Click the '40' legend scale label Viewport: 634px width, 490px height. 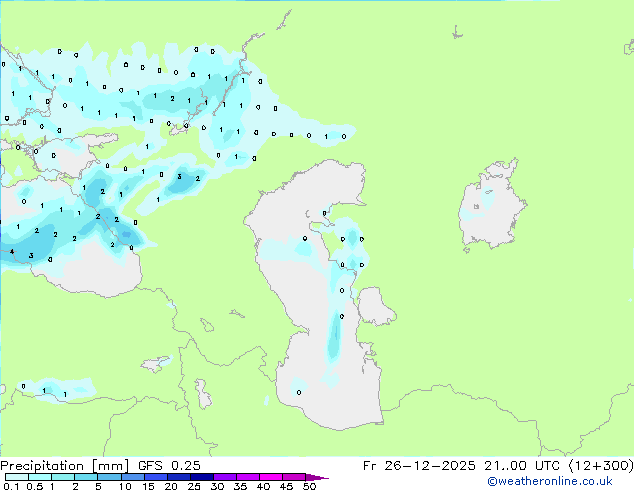click(x=263, y=486)
